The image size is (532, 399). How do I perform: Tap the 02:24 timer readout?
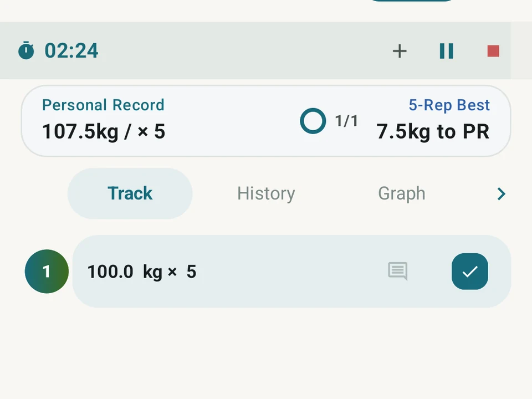71,50
